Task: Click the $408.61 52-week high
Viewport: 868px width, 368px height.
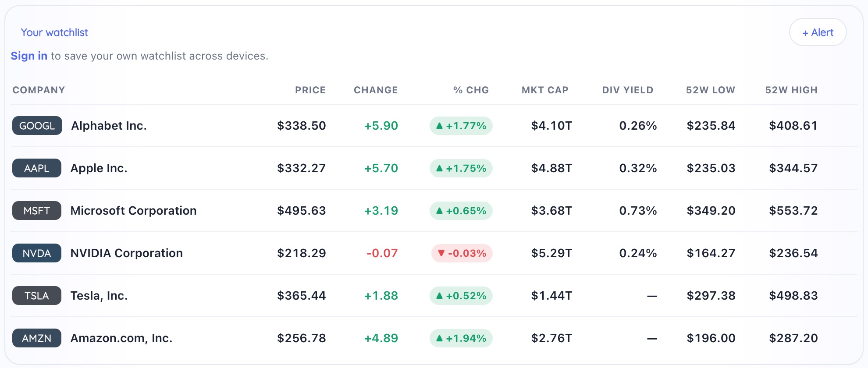Action: pos(793,126)
